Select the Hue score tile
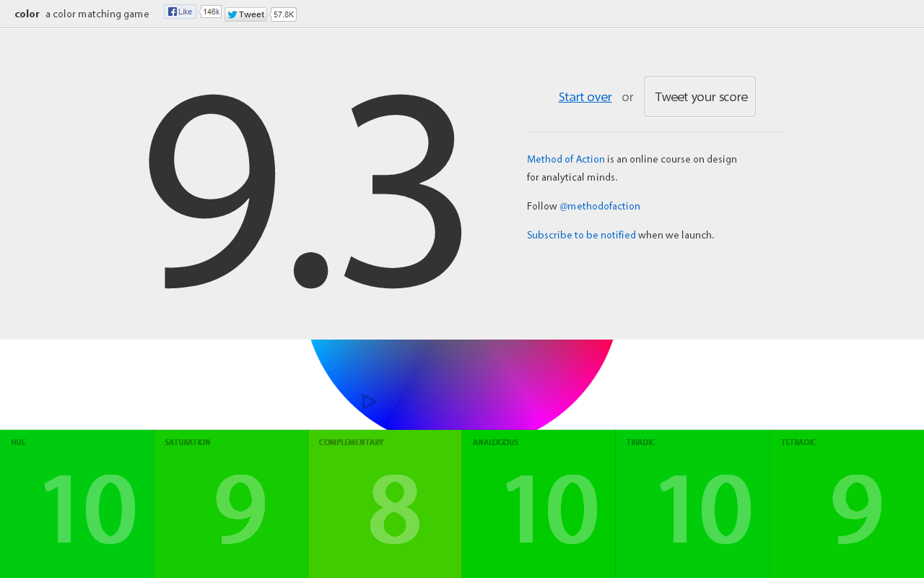Image resolution: width=924 pixels, height=578 pixels. 77,504
